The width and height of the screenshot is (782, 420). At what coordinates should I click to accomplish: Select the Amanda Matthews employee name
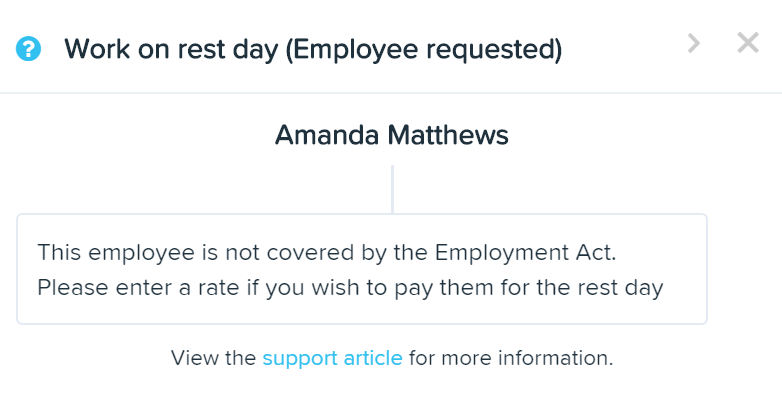pyautogui.click(x=391, y=135)
